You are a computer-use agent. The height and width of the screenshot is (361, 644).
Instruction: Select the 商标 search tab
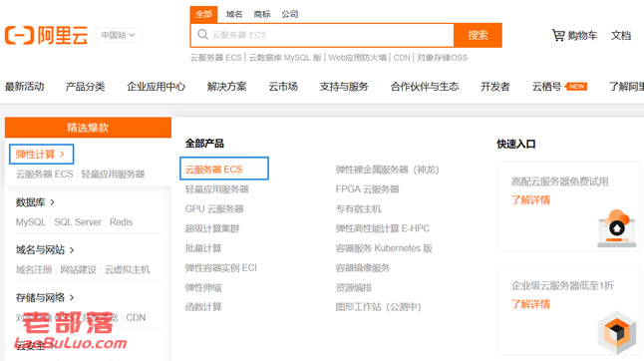[x=262, y=14]
